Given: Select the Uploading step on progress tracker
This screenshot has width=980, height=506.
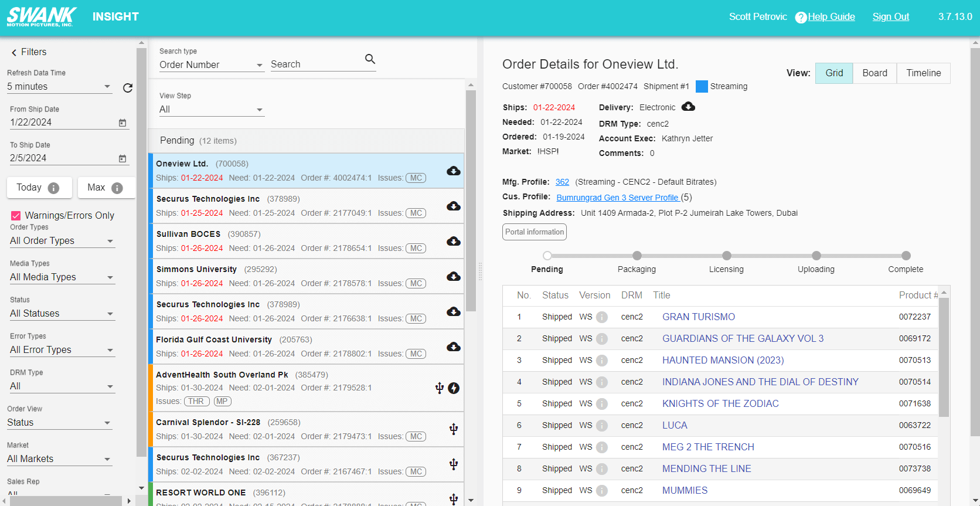Looking at the screenshot, I should pos(816,256).
